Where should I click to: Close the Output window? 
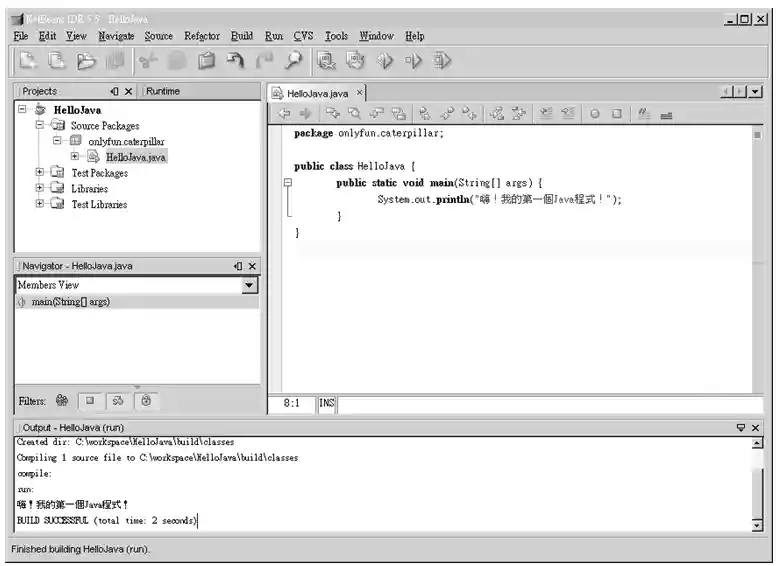pyautogui.click(x=755, y=427)
